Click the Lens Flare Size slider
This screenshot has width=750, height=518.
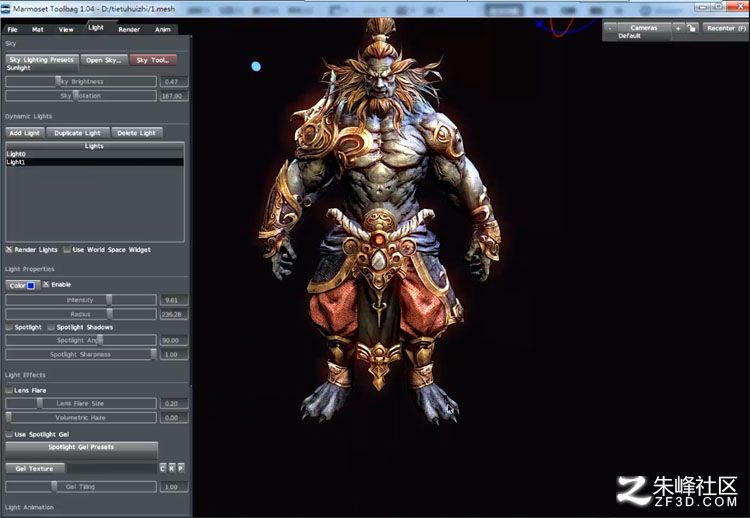coord(81,404)
